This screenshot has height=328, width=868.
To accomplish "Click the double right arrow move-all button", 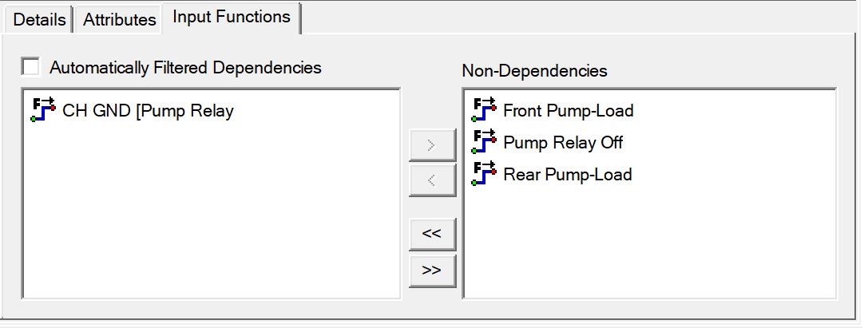I will [x=431, y=270].
